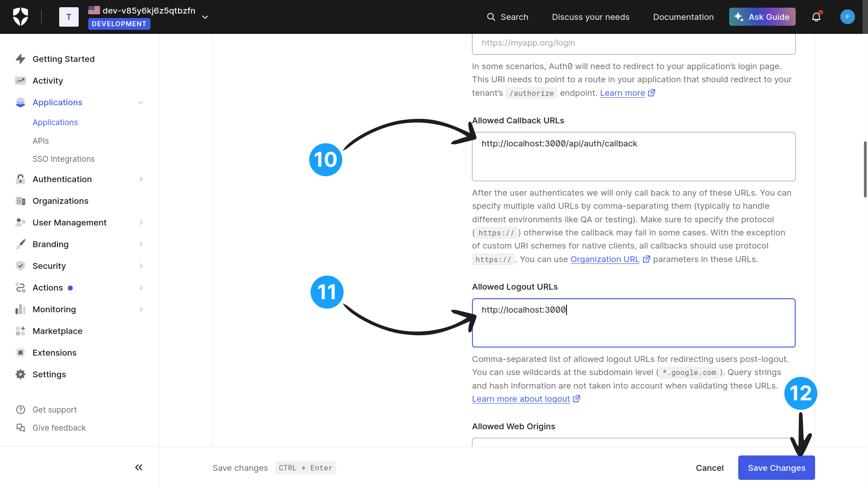The image size is (868, 488).
Task: Click the Actions flow icon
Action: (x=20, y=287)
